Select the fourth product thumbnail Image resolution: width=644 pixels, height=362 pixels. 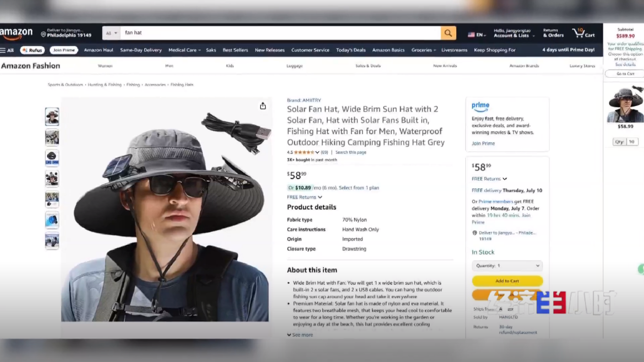click(x=52, y=179)
